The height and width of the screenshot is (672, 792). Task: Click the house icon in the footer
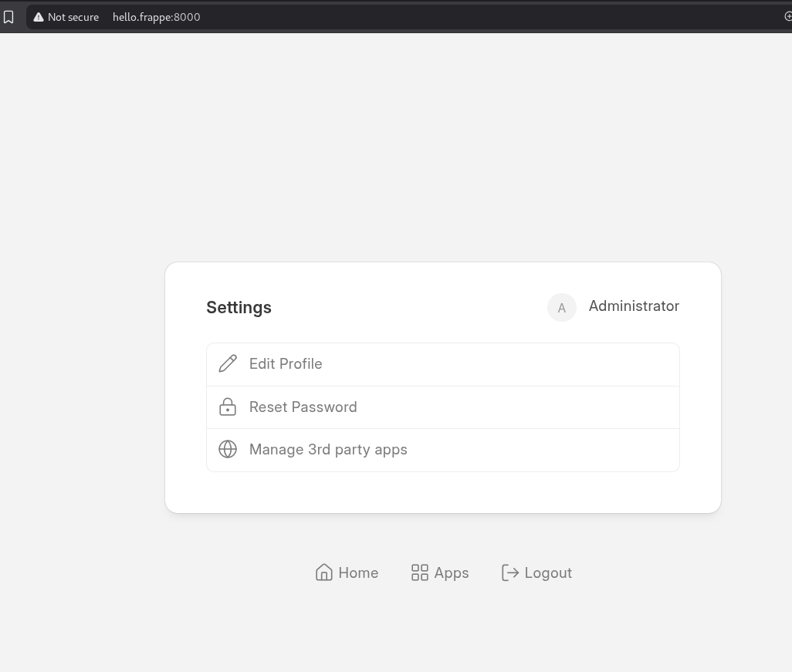click(324, 572)
